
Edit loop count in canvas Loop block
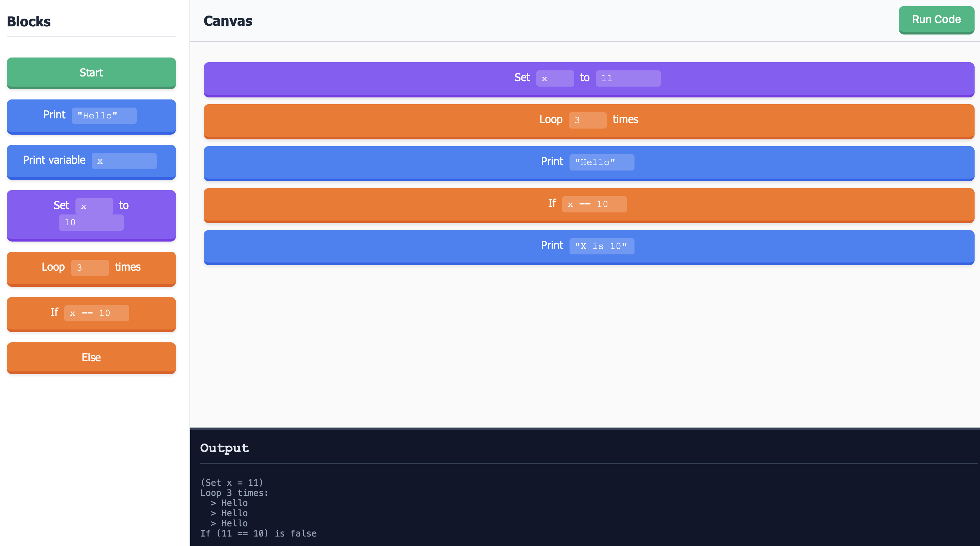(587, 120)
